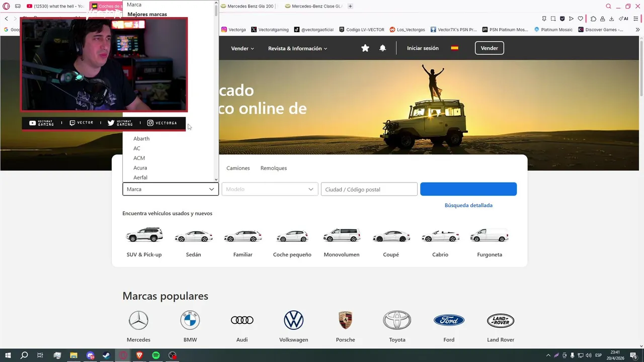Expand the Vender navigation menu
This screenshot has width=644, height=362.
coord(243,48)
